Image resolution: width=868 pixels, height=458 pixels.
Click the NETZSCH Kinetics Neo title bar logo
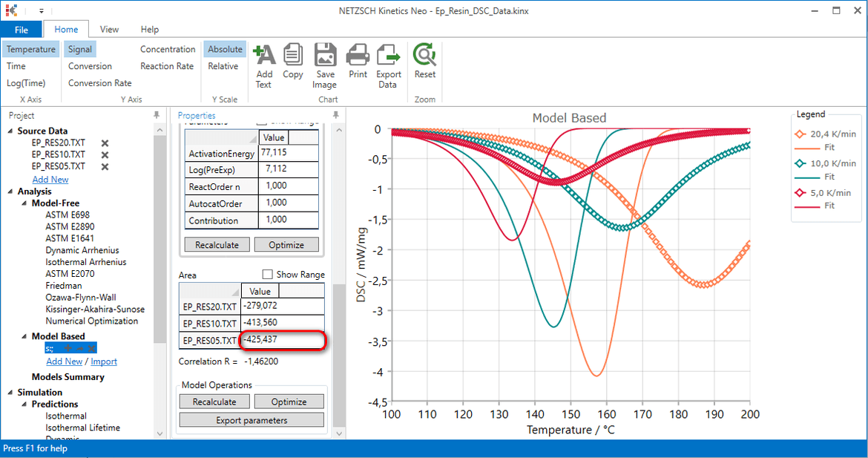pyautogui.click(x=10, y=10)
